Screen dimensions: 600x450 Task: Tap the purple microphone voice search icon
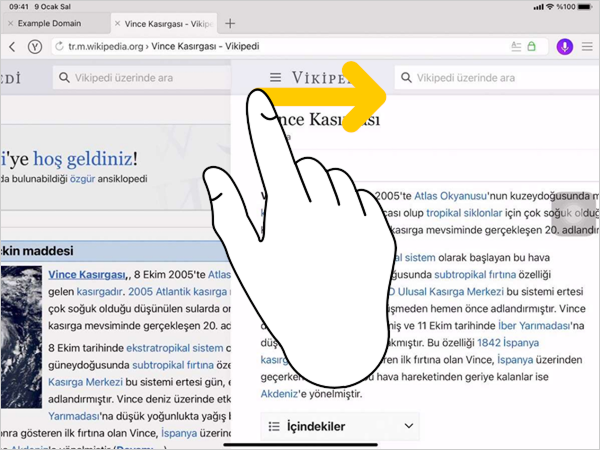click(x=564, y=46)
